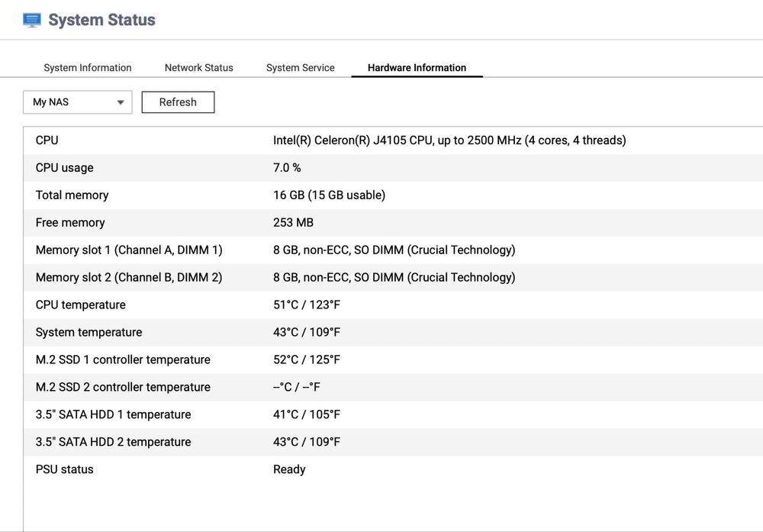The image size is (763, 532).
Task: Click the System temperature label
Action: 89,333
